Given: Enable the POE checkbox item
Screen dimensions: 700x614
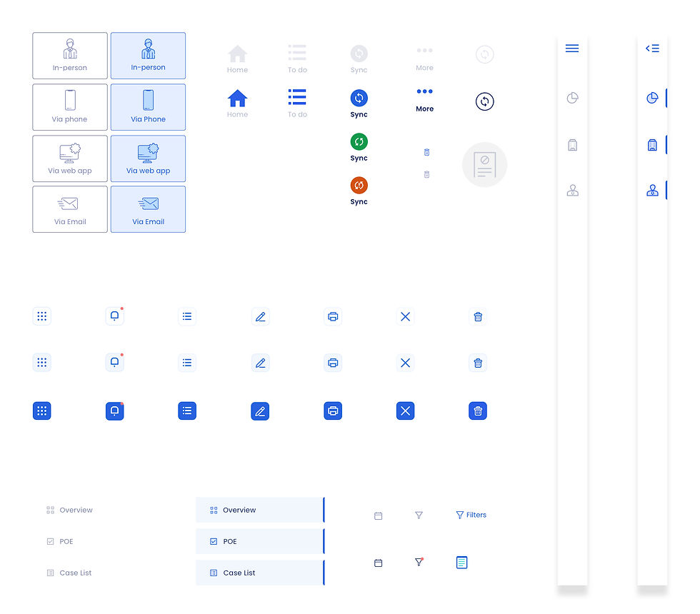Looking at the screenshot, I should tap(260, 541).
